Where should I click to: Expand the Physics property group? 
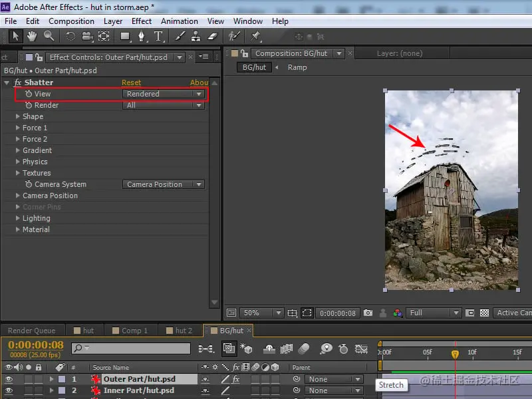click(18, 162)
